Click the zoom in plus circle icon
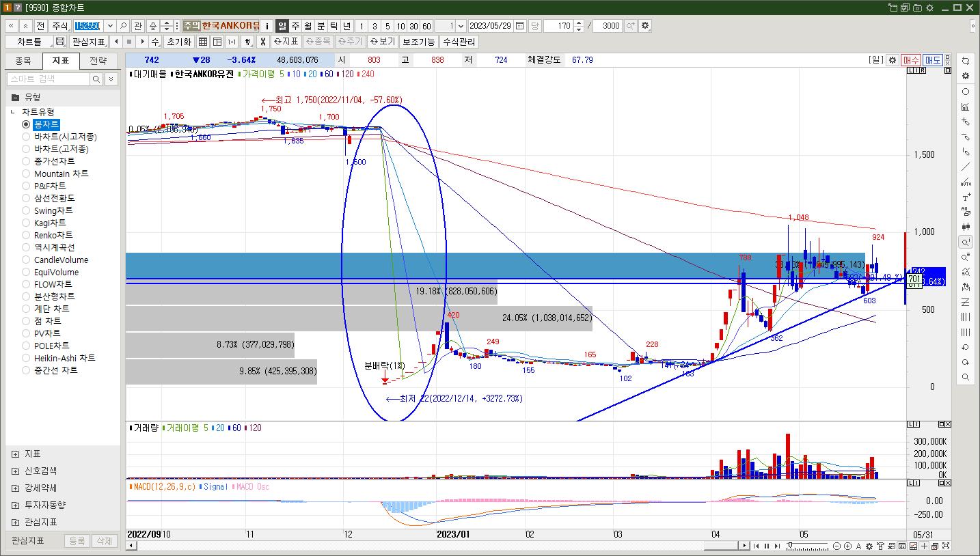This screenshot has height=556, width=980. (847, 546)
